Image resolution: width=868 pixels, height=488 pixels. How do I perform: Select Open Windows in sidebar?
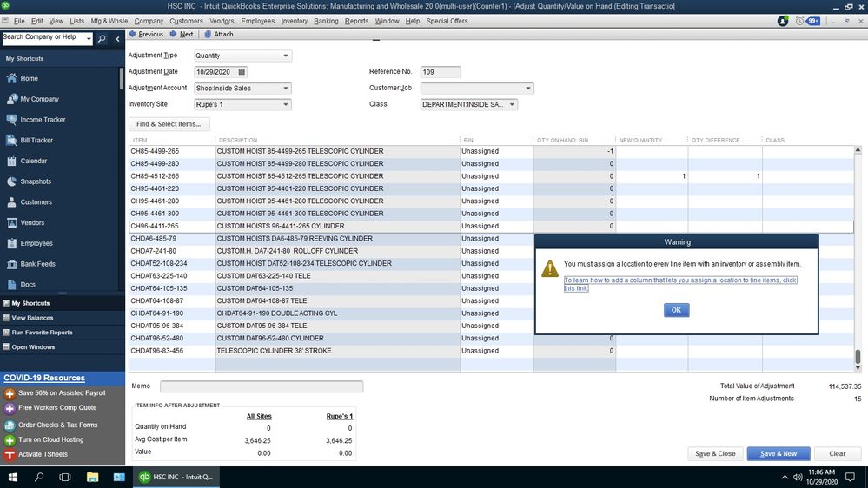[x=33, y=347]
